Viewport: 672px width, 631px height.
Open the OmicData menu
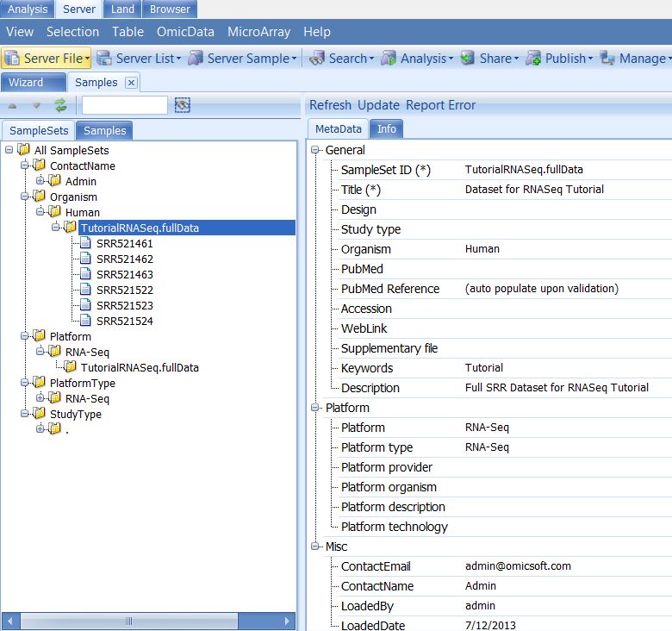185,32
